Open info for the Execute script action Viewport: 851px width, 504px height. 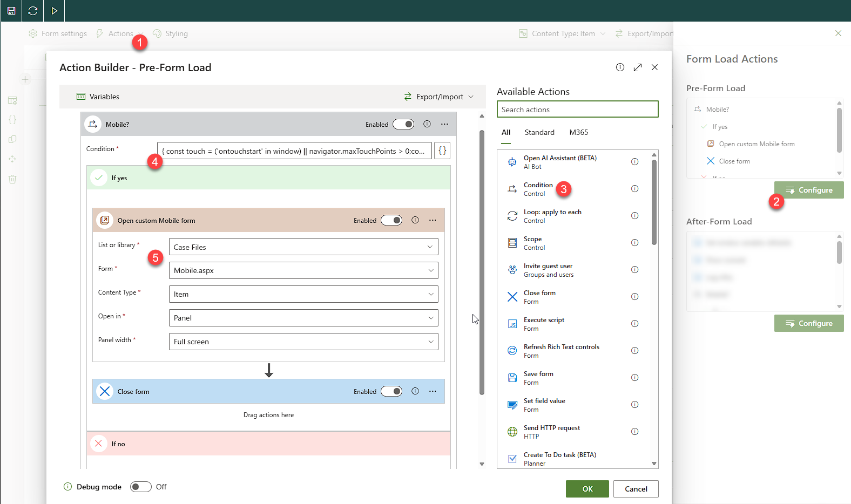tap(635, 324)
